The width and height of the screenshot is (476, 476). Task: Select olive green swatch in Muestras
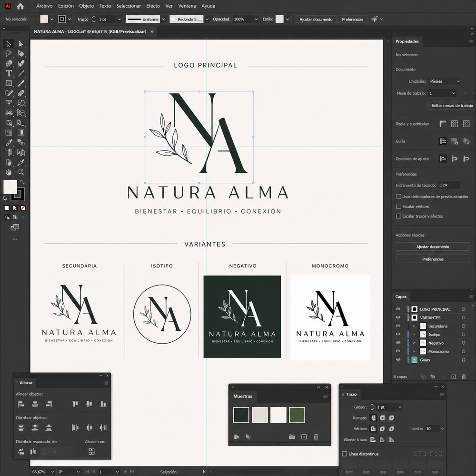297,415
